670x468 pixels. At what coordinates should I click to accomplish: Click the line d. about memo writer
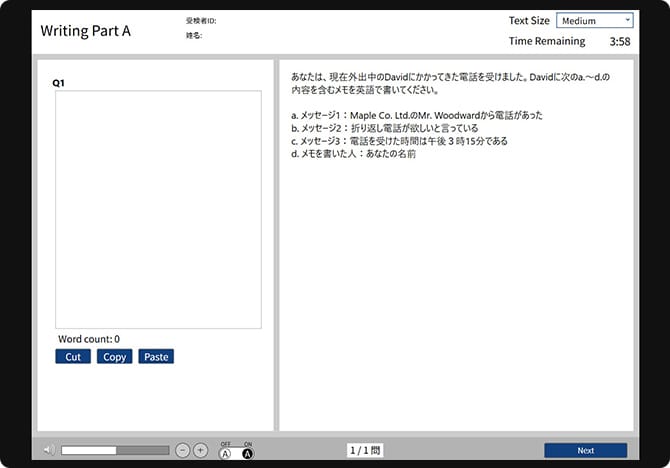click(x=353, y=154)
